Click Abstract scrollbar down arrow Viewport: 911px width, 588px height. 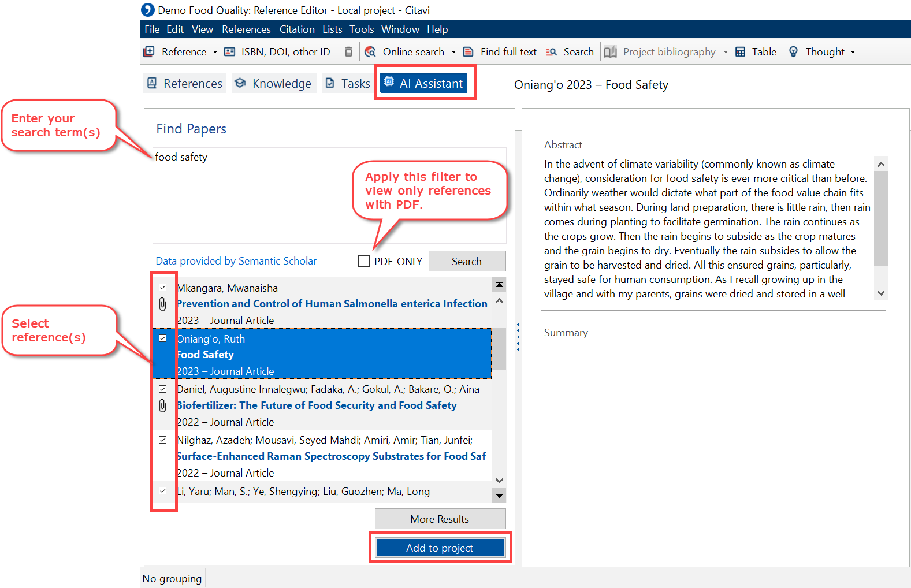coord(881,293)
